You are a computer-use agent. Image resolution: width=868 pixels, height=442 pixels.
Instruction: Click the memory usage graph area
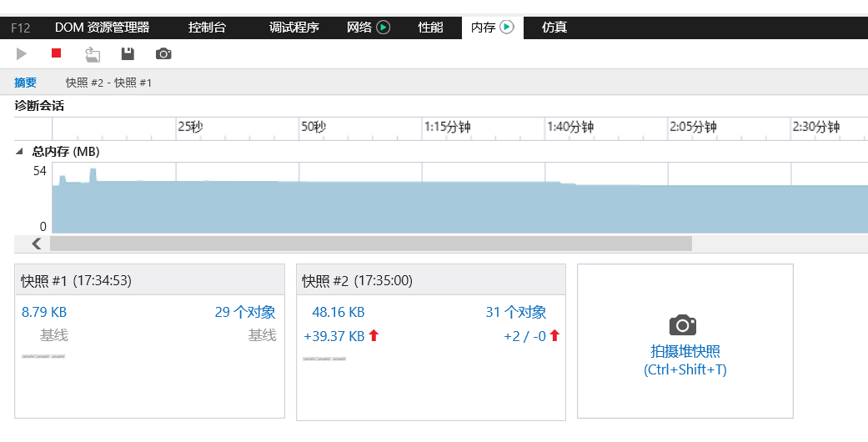459,198
